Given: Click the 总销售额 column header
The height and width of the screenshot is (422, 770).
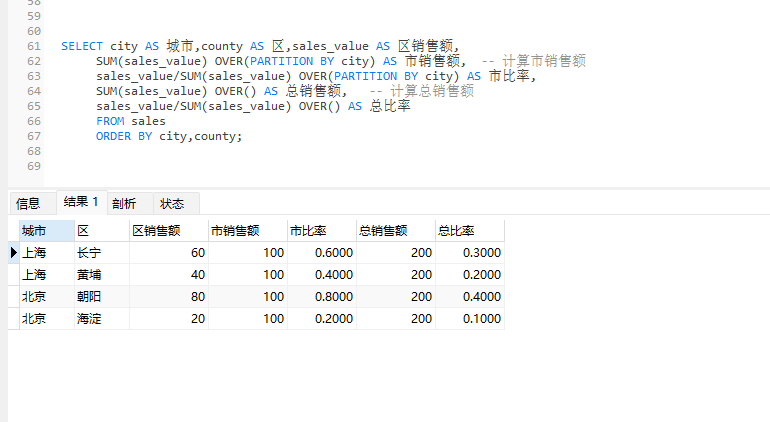Looking at the screenshot, I should pos(396,231).
